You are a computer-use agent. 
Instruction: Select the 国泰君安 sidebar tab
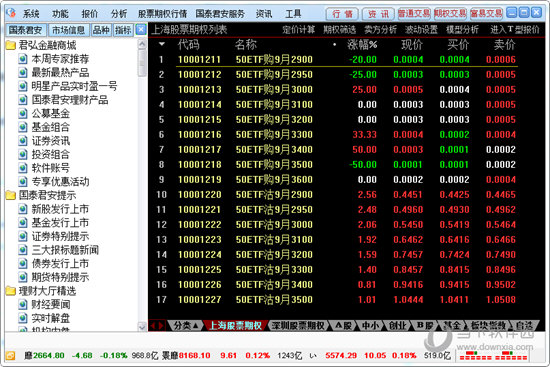(25, 30)
